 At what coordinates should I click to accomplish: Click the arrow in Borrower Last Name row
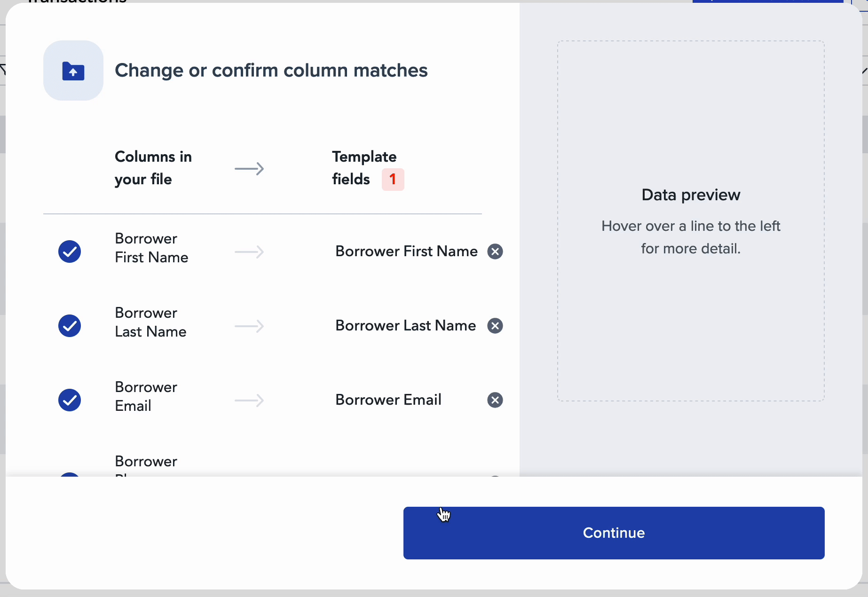(x=249, y=326)
